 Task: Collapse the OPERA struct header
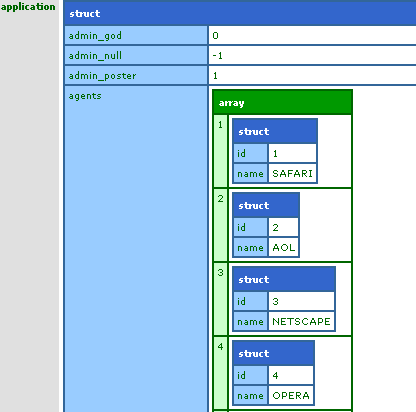[x=273, y=353]
